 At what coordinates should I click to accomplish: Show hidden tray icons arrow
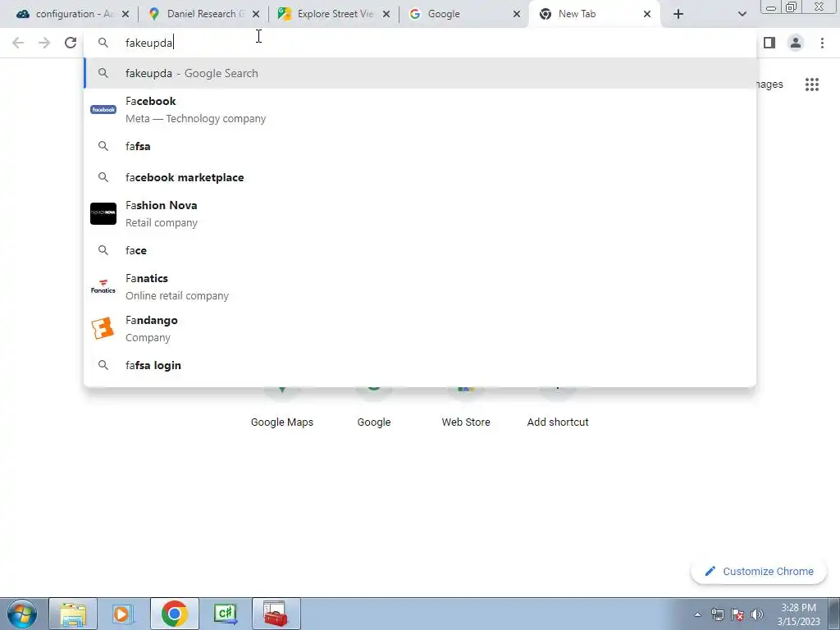pos(697,614)
